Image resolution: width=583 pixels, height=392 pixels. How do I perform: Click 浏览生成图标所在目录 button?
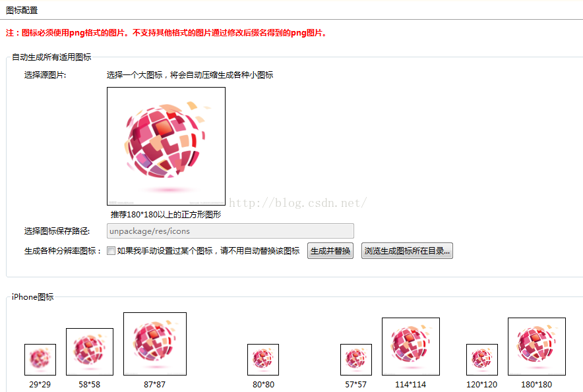click(407, 251)
